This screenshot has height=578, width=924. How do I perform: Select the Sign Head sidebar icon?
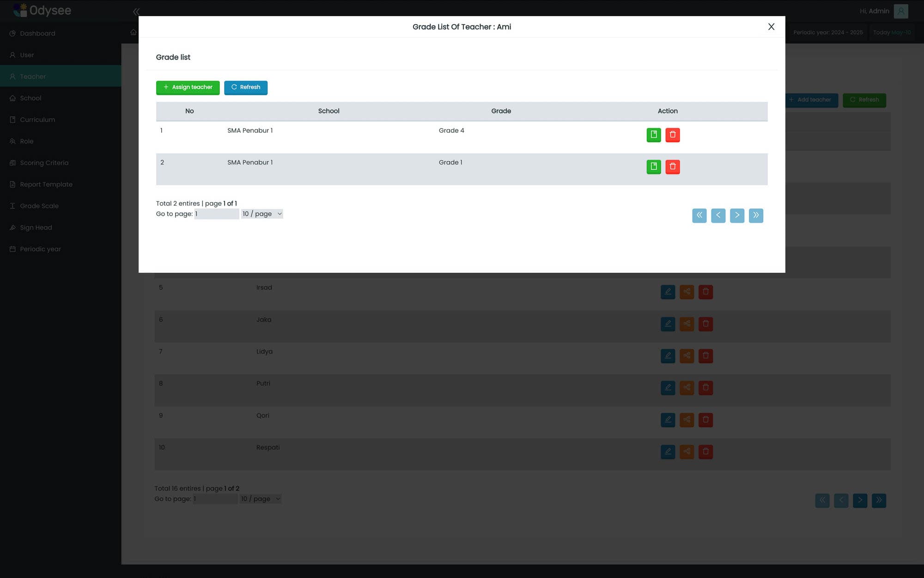pyautogui.click(x=12, y=227)
